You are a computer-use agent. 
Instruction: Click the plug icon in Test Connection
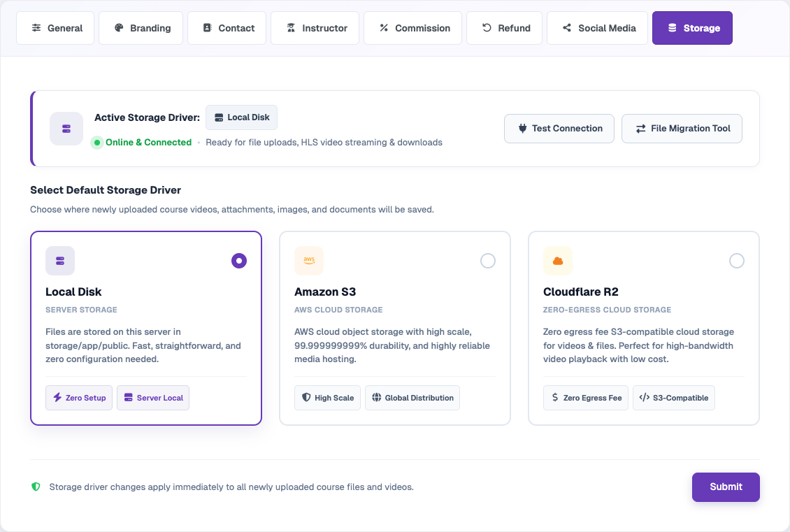(522, 129)
